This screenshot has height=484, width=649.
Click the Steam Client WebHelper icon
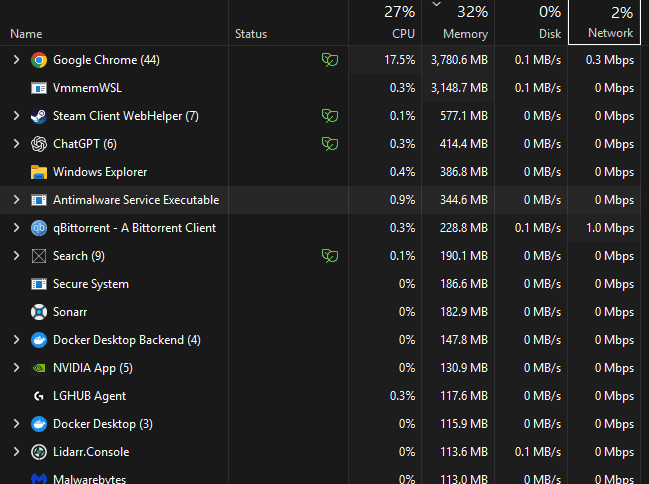pyautogui.click(x=39, y=116)
